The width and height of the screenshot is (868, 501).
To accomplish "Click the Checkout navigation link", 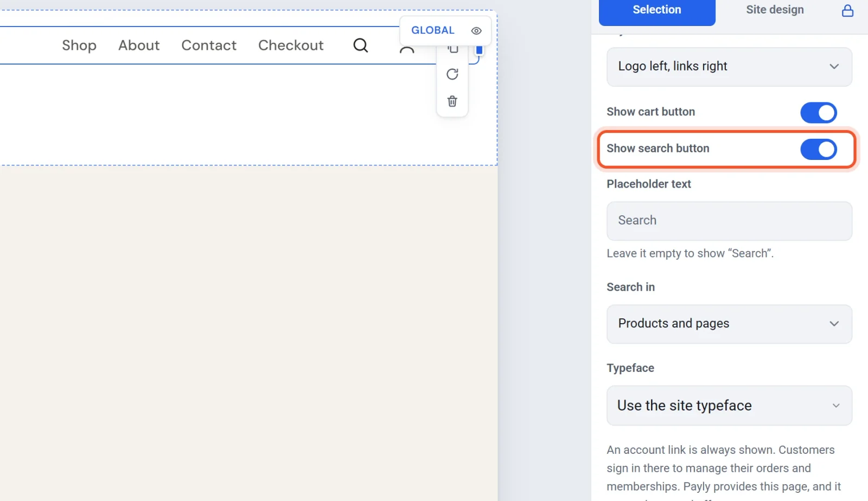I will [291, 46].
